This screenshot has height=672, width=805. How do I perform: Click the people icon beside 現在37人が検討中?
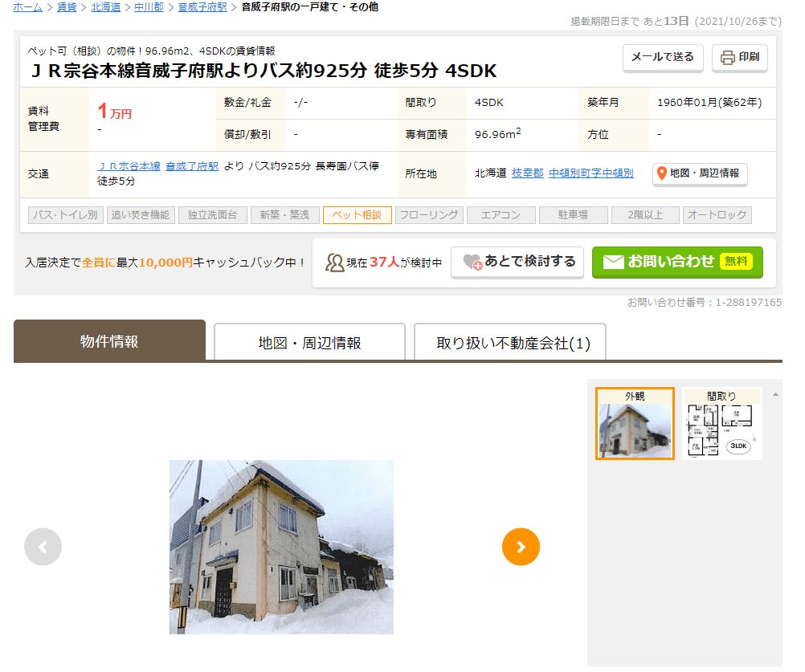pyautogui.click(x=334, y=263)
